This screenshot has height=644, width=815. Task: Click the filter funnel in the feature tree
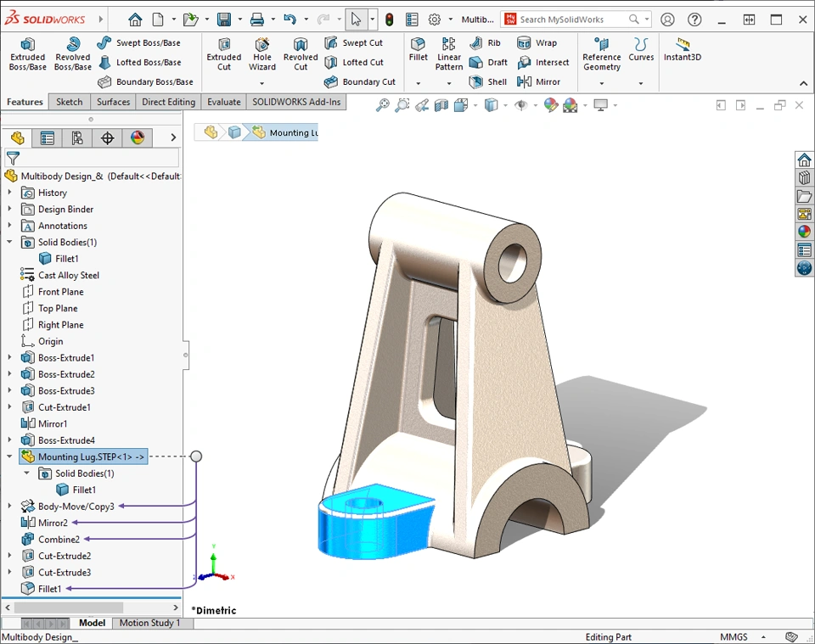[13, 158]
